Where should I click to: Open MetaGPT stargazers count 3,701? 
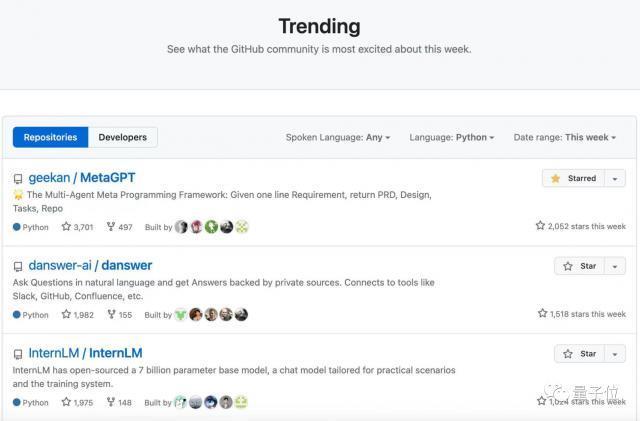pos(77,227)
